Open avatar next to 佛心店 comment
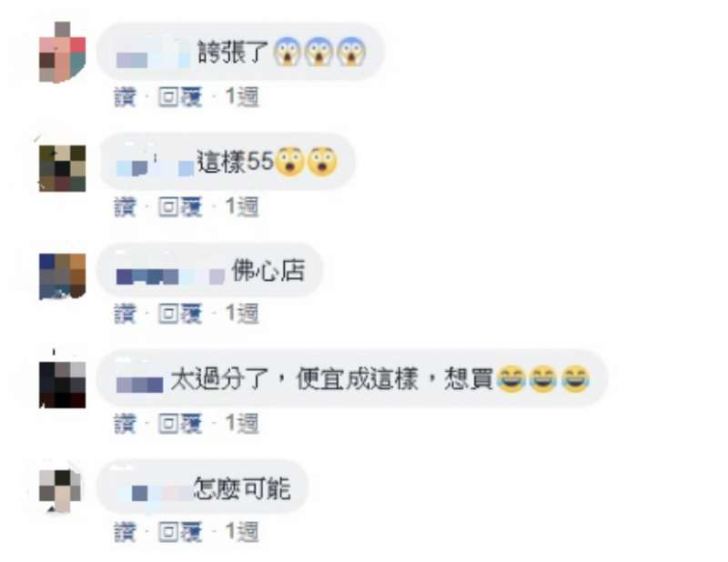This screenshot has width=728, height=562. [x=62, y=276]
